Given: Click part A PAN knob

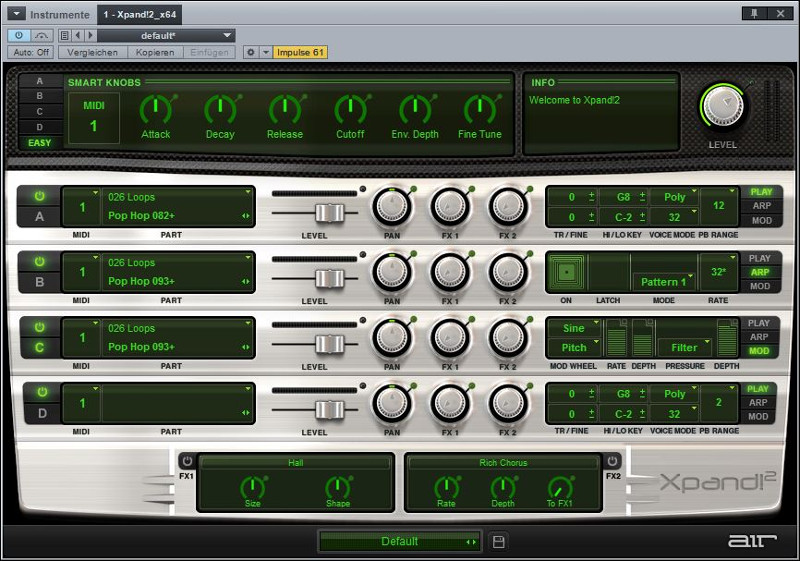Looking at the screenshot, I should click(392, 207).
